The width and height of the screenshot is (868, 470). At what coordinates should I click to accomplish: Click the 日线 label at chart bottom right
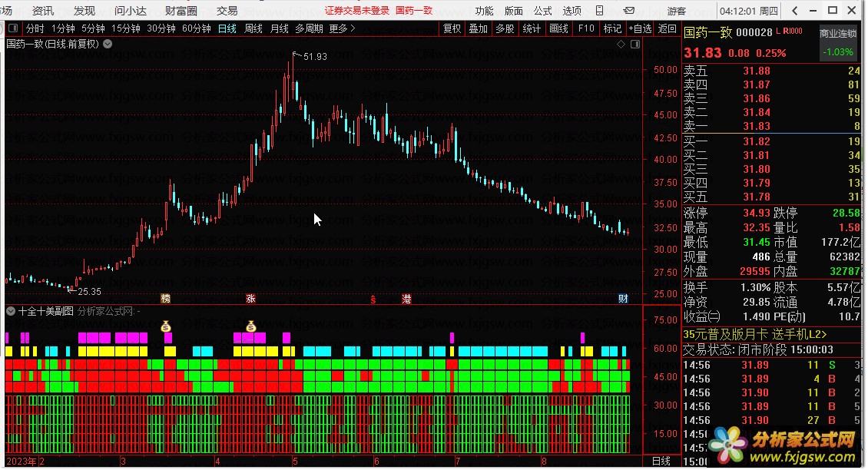tap(661, 461)
